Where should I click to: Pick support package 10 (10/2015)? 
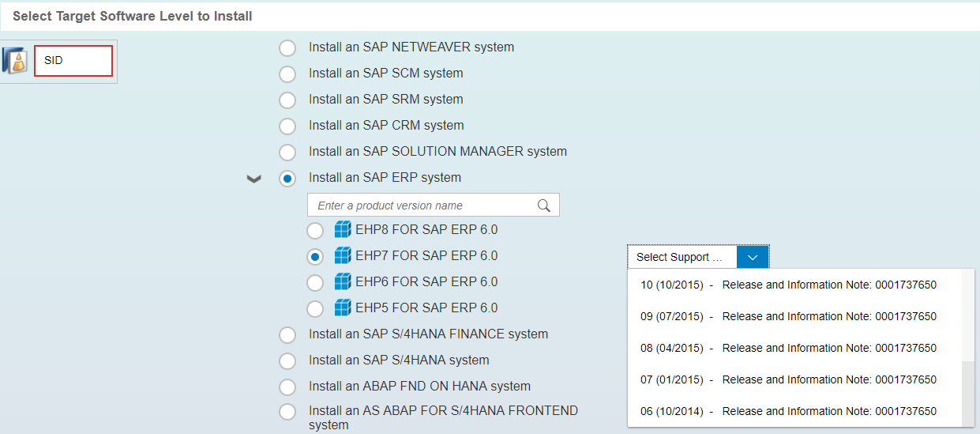click(x=795, y=285)
